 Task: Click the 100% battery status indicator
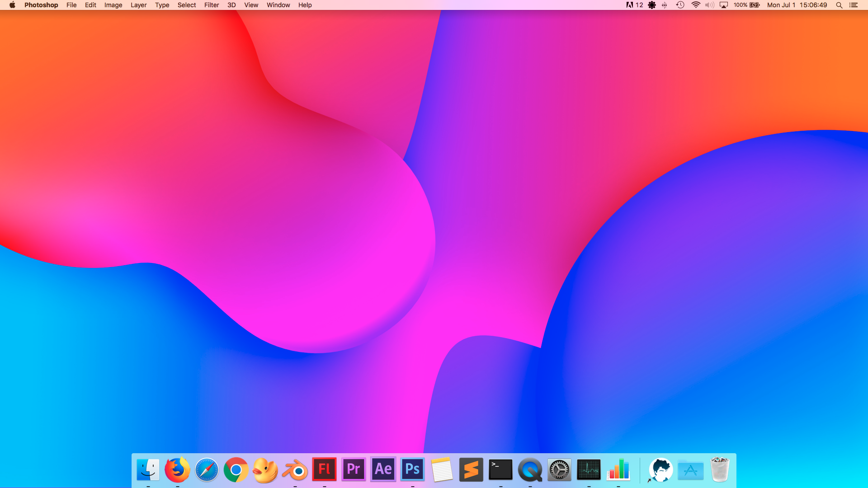pyautogui.click(x=746, y=5)
